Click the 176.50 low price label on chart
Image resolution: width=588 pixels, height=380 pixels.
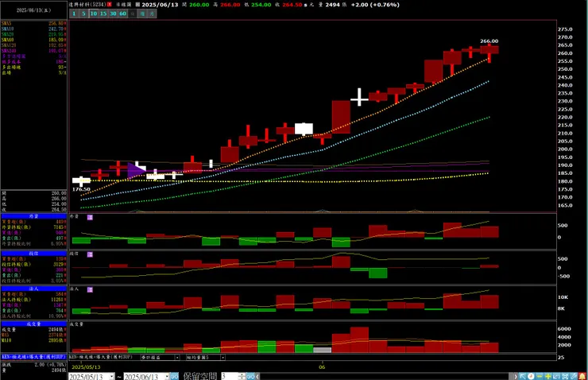[81, 189]
